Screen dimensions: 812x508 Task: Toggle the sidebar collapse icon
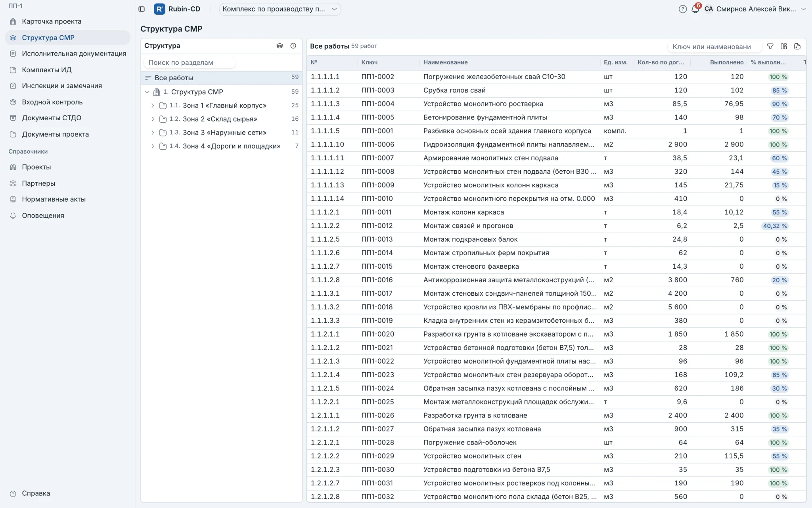coord(142,9)
